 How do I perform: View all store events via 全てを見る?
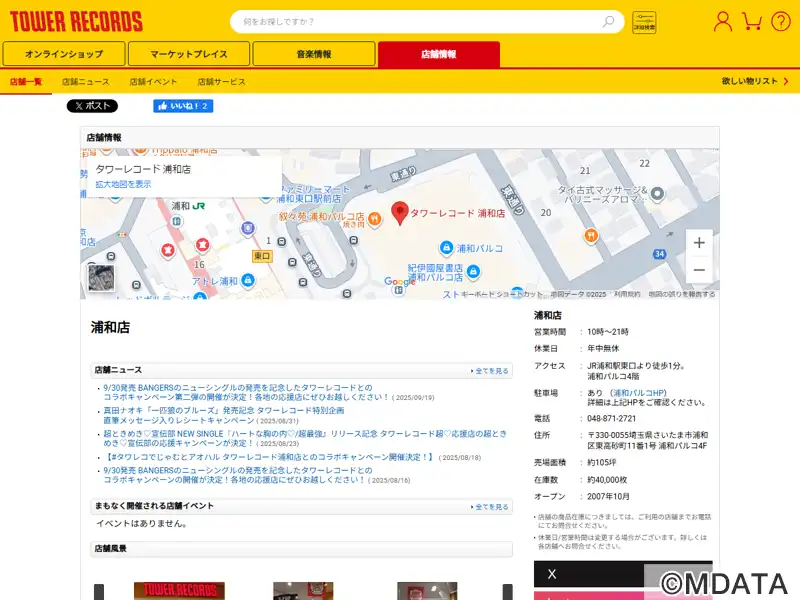point(490,507)
